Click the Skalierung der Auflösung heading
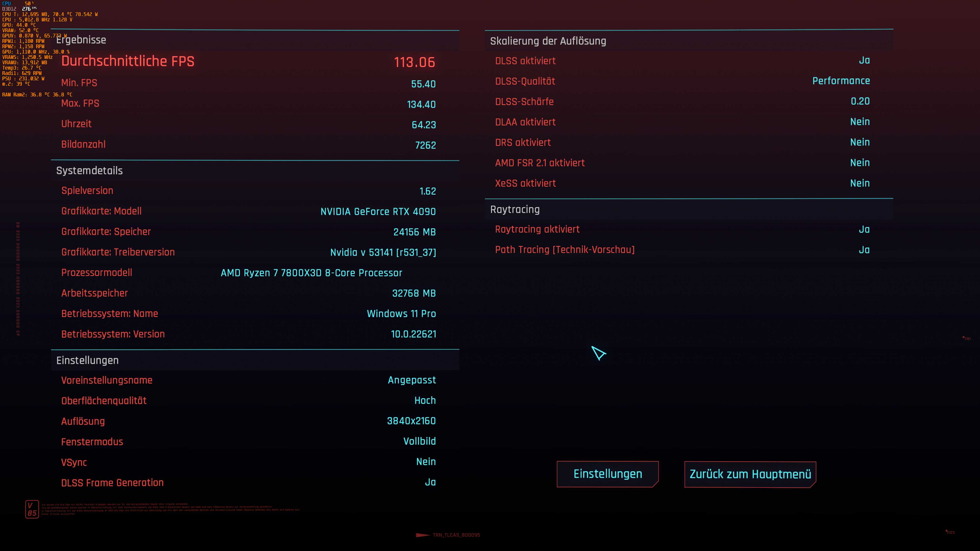This screenshot has height=551, width=980. pyautogui.click(x=548, y=41)
